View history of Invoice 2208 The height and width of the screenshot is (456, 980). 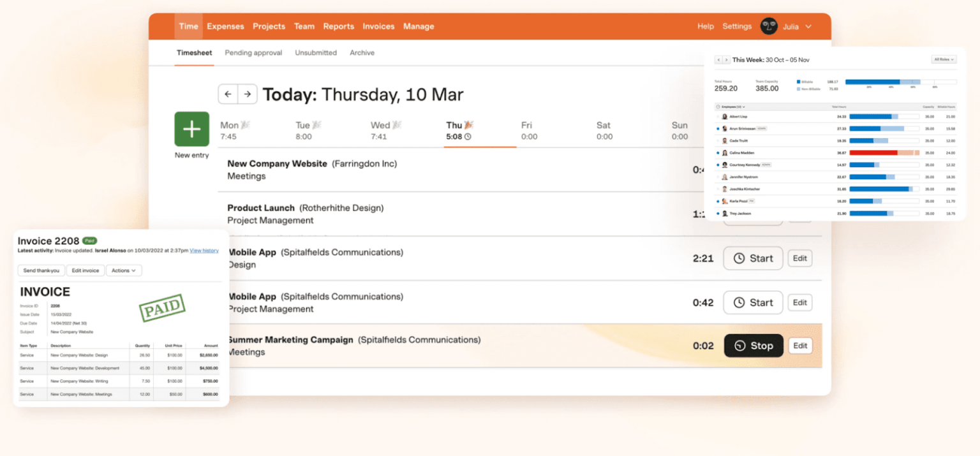point(204,250)
